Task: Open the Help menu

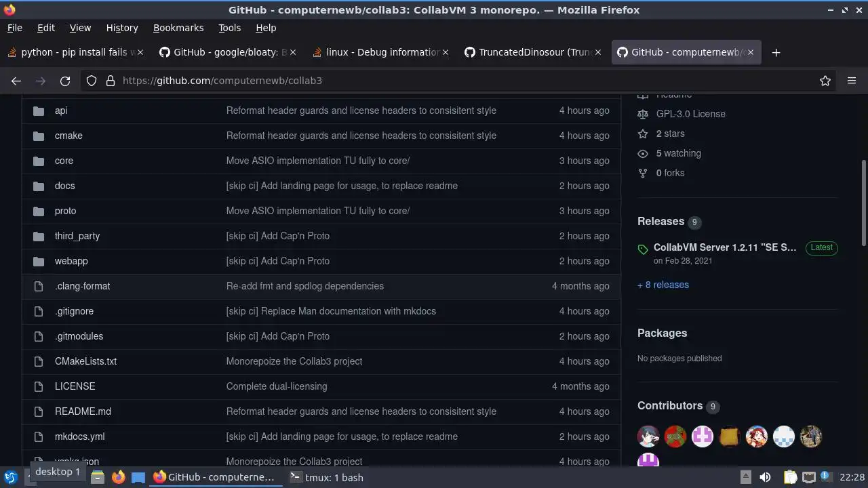Action: point(266,28)
